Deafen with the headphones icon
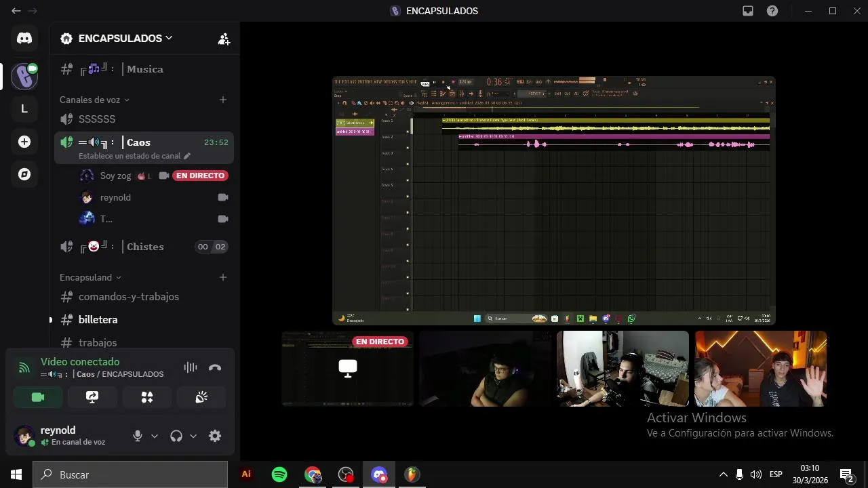This screenshot has width=868, height=488. click(176, 436)
